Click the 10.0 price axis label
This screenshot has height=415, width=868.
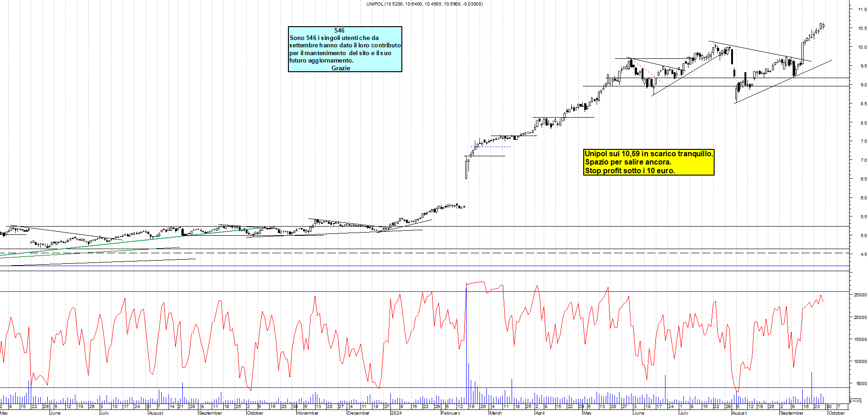(862, 47)
